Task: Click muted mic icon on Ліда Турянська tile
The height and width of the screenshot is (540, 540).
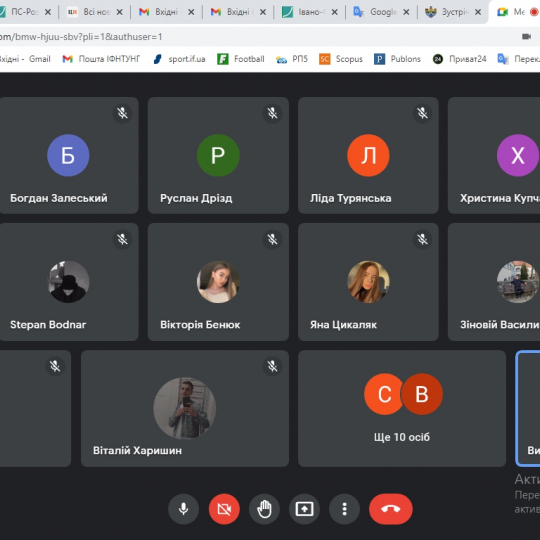Action: click(x=422, y=113)
